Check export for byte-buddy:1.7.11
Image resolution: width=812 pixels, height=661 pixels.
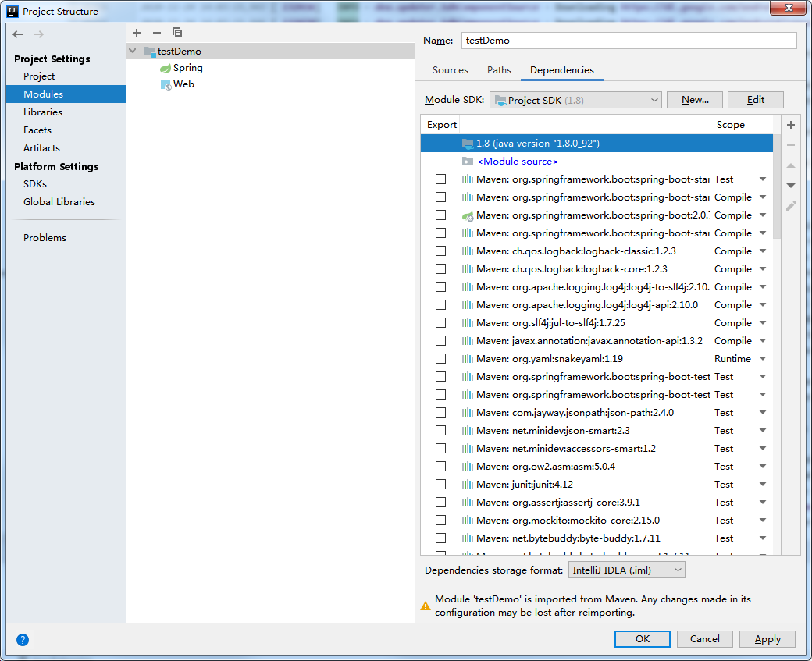[440, 538]
